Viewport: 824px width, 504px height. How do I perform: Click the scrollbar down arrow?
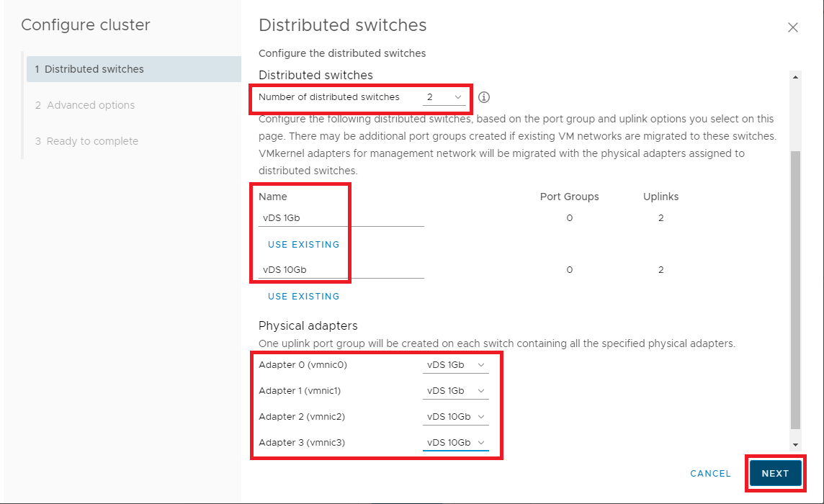pyautogui.click(x=795, y=445)
